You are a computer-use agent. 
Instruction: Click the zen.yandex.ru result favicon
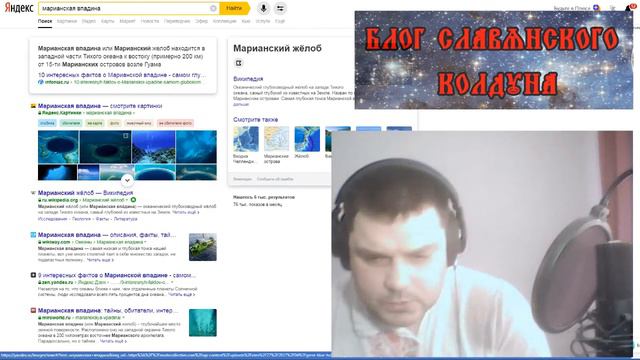tap(33, 275)
